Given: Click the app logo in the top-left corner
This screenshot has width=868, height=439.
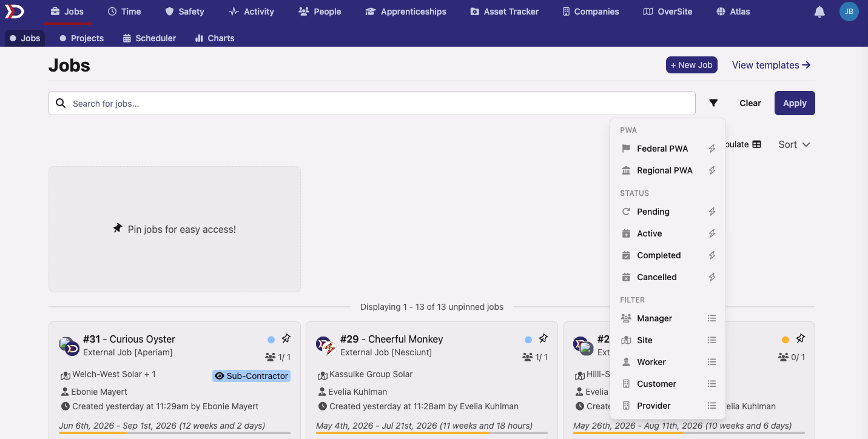Looking at the screenshot, I should (15, 12).
